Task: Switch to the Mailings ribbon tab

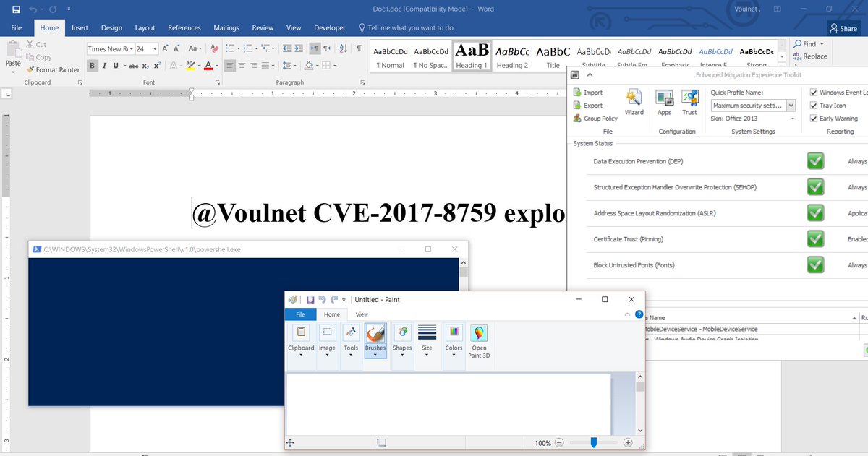Action: point(226,27)
